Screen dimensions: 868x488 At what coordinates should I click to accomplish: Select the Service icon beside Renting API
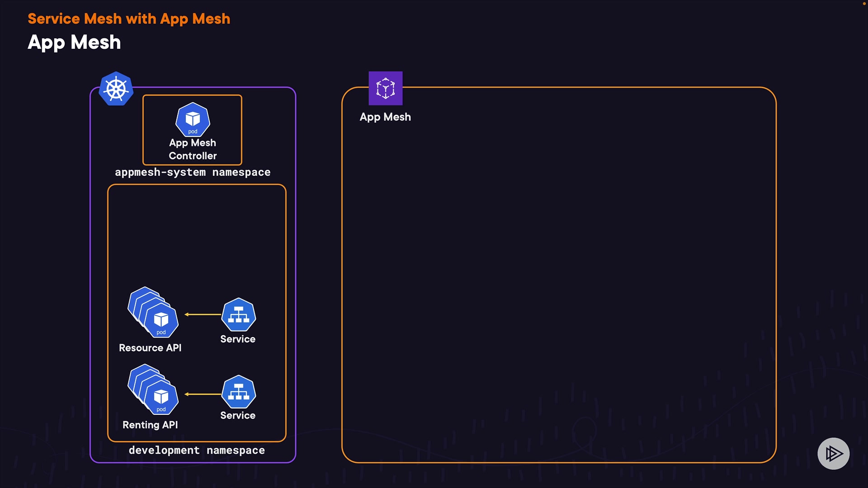click(x=238, y=392)
